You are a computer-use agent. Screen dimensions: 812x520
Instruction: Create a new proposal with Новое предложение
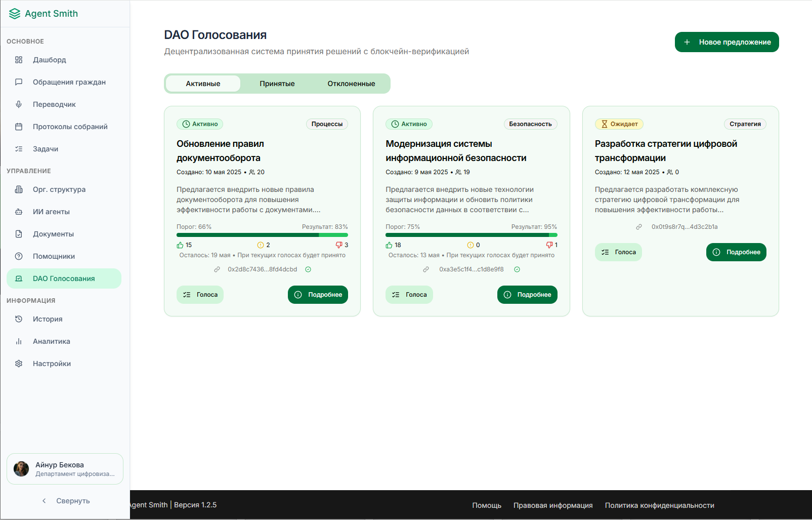tap(726, 42)
